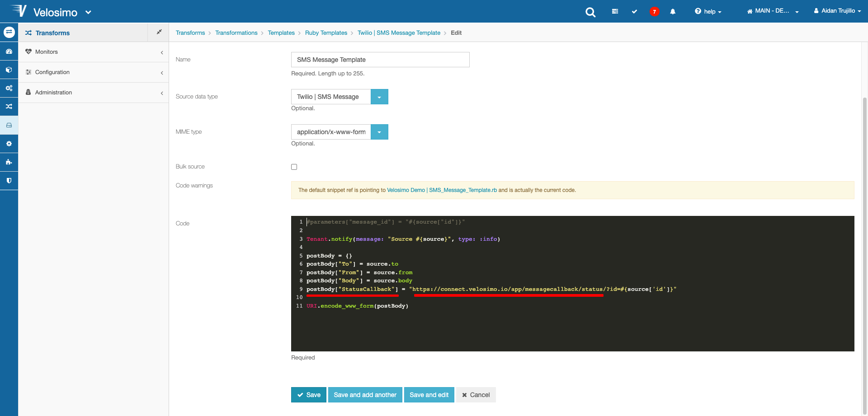
Task: Open the MAIN - DE... tenant dropdown
Action: (x=773, y=11)
